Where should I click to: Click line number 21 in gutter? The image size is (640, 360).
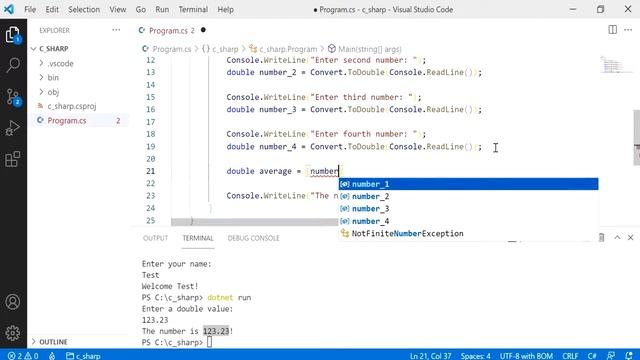click(151, 171)
